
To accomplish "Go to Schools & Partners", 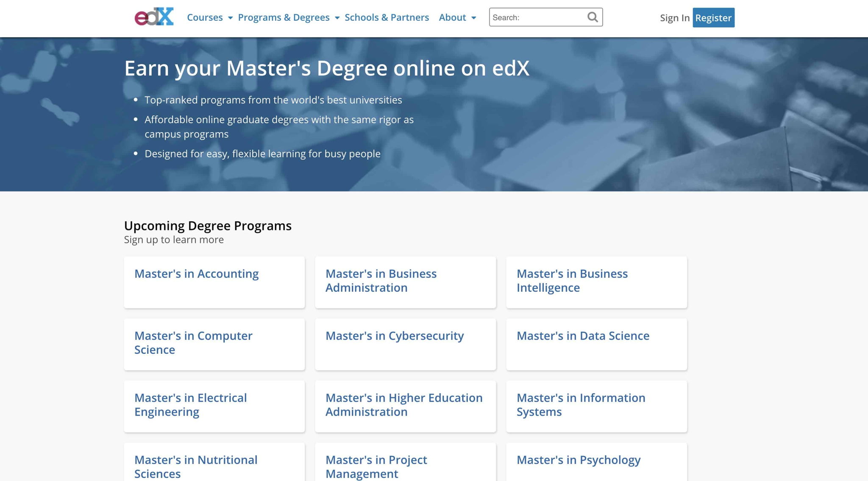I will pyautogui.click(x=387, y=17).
